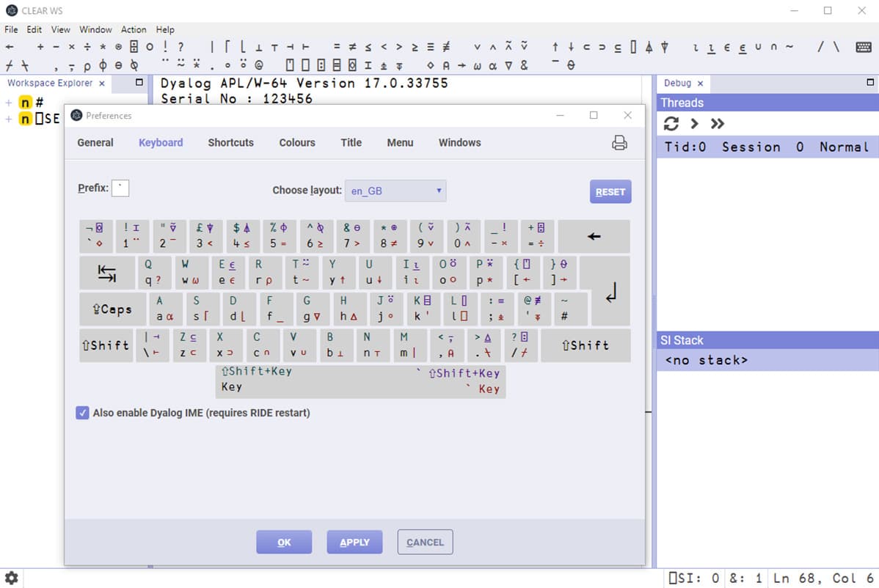879x588 pixels.
Task: Insert the decode ⊥ glyph from language bar
Action: coord(258,48)
